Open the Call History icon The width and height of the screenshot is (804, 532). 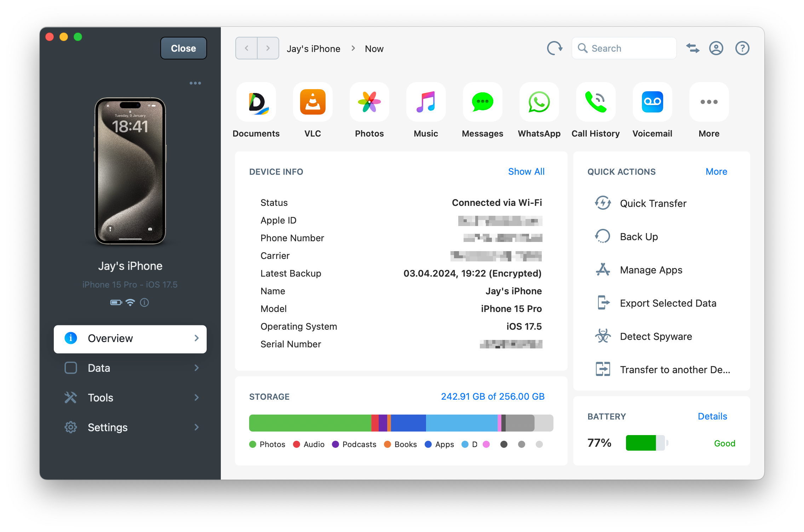596,102
